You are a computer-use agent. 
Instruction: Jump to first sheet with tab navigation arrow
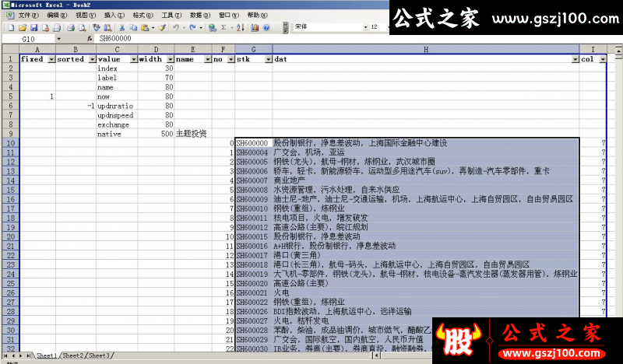pos(5,355)
